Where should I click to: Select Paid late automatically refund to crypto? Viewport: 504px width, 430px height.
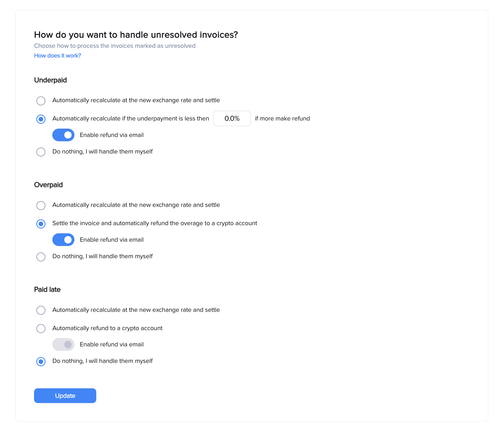point(41,328)
